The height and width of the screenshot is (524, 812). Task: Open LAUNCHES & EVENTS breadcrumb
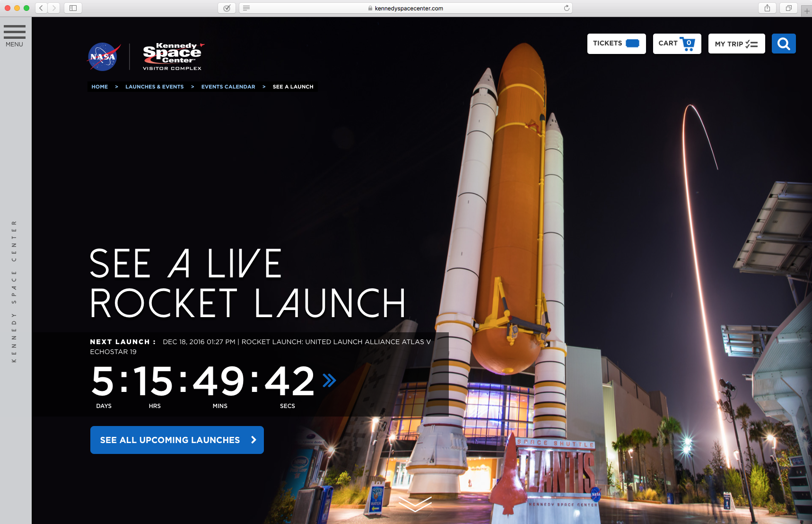coord(155,87)
